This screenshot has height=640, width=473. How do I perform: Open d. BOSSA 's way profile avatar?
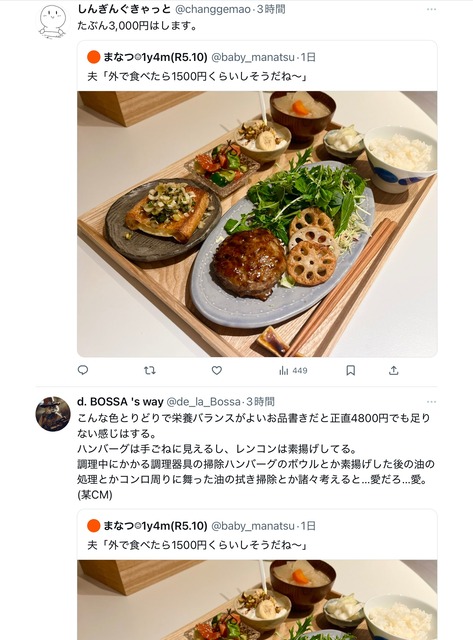click(53, 413)
